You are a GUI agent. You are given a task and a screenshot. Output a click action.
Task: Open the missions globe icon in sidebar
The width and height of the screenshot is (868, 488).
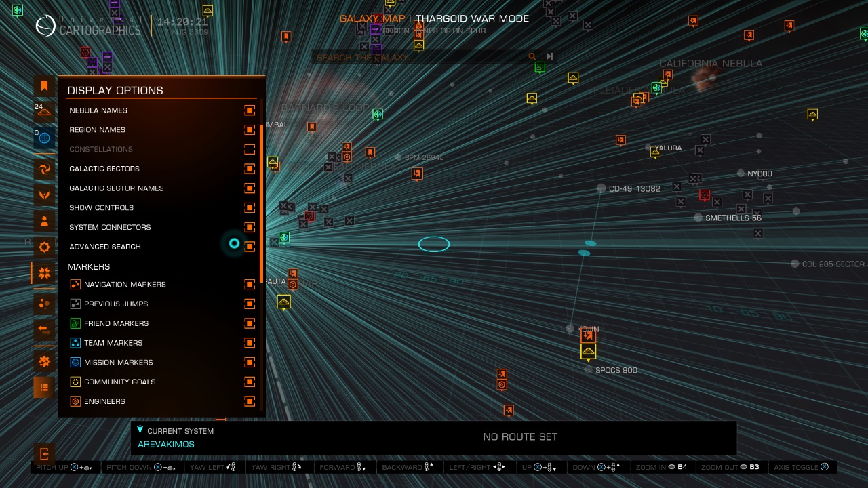tap(44, 138)
